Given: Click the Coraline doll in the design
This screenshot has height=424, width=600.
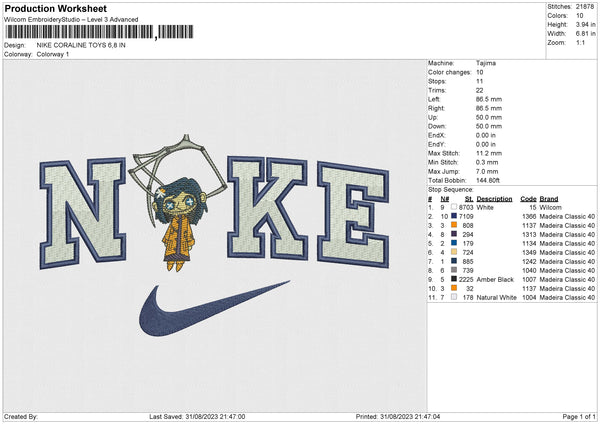Looking at the screenshot, I should (179, 224).
